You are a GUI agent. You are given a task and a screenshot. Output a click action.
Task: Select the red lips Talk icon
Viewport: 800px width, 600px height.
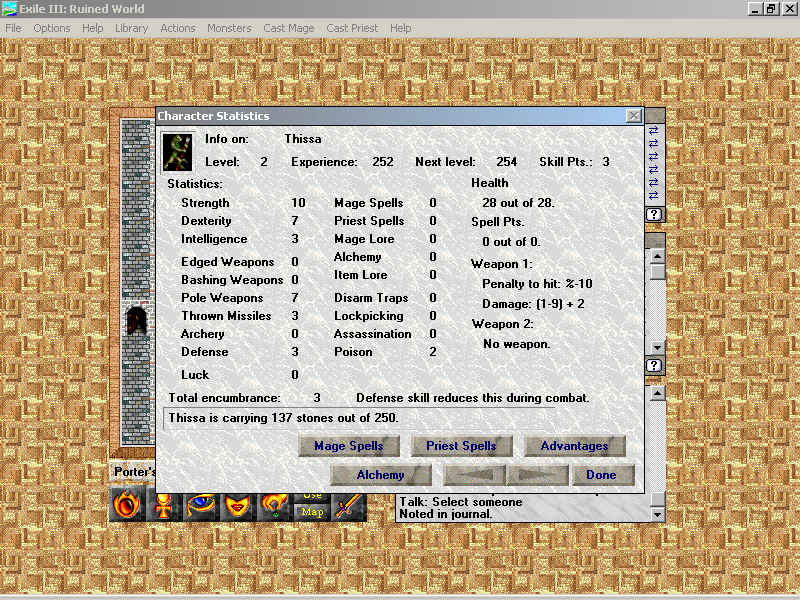[x=238, y=506]
